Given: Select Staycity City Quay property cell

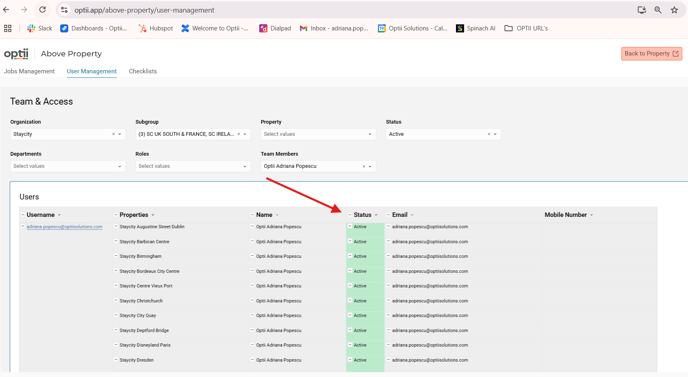Looking at the screenshot, I should tap(138, 316).
